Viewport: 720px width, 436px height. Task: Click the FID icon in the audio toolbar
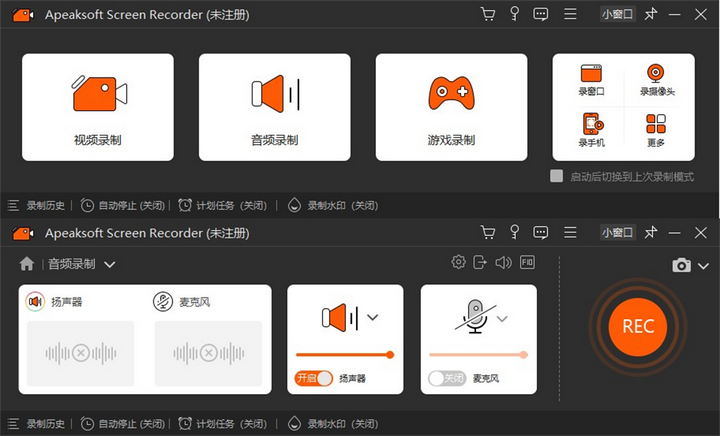[x=528, y=262]
